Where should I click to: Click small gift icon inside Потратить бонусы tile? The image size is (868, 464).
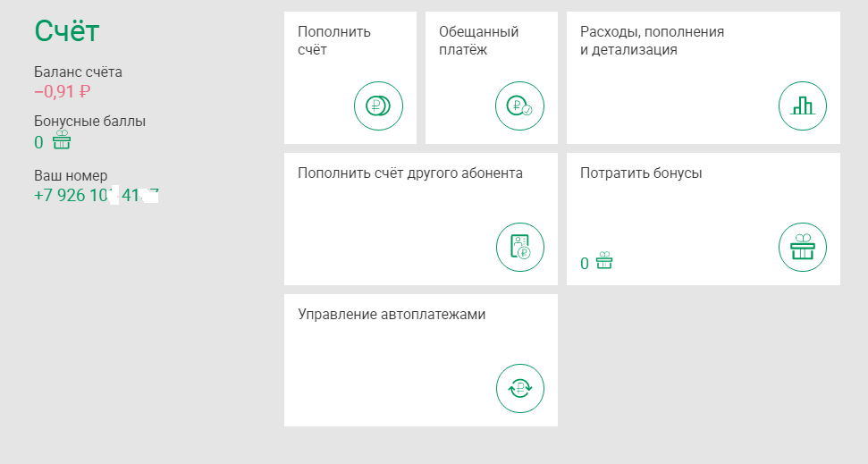604,261
